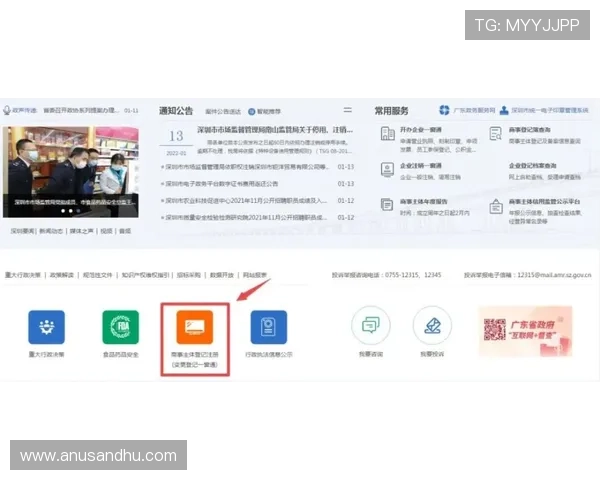Open the 01-13 notice about 依职权注销
600x480 pixels.
coord(247,167)
